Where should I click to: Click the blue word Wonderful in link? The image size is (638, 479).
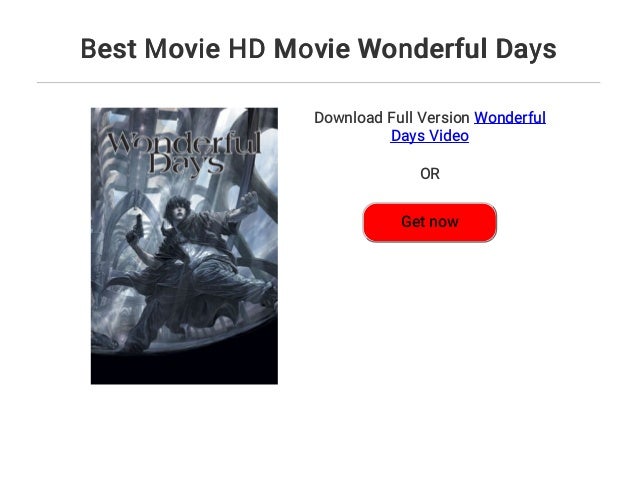click(x=510, y=118)
